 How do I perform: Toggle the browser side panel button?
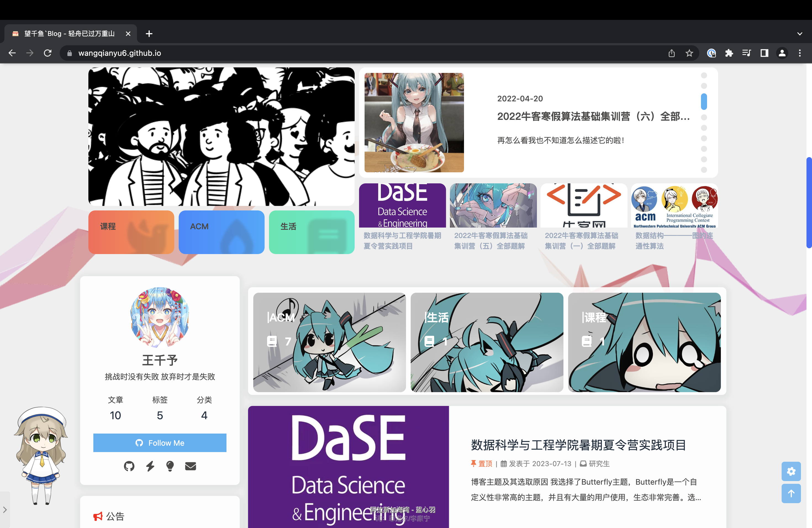point(764,53)
